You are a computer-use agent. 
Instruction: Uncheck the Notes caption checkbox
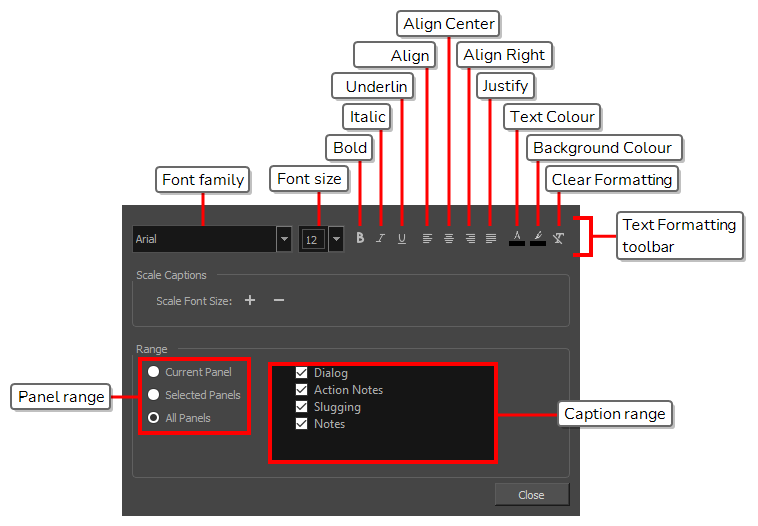pyautogui.click(x=302, y=424)
